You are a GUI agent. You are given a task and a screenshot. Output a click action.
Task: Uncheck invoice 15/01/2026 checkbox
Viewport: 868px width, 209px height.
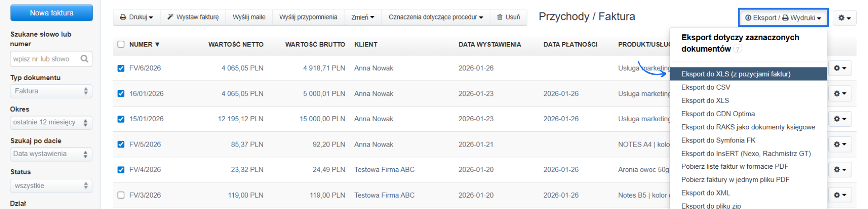tap(121, 119)
